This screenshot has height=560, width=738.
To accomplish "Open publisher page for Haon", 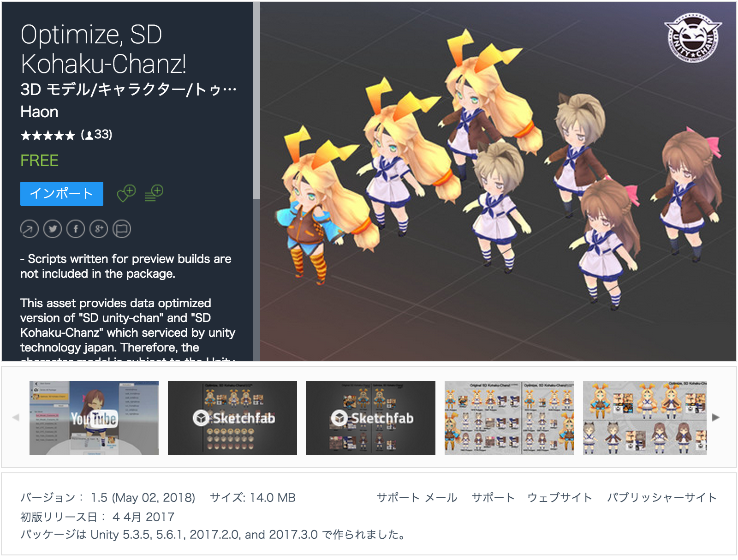I will (38, 112).
